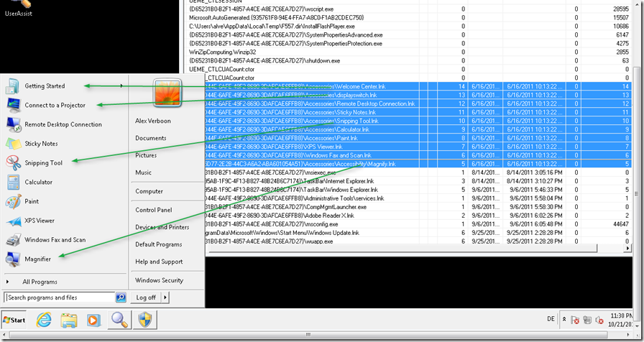Select the wscript.exe row
Viewport: 644px width, 342px height.
click(x=409, y=9)
